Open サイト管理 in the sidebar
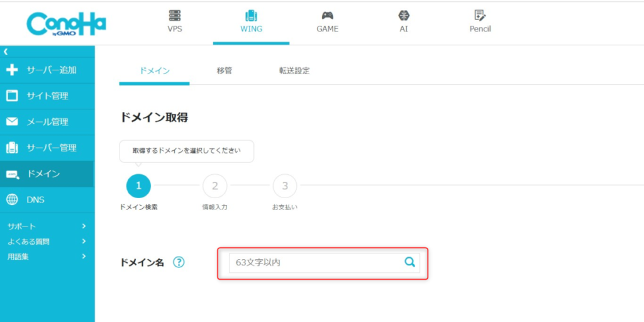The width and height of the screenshot is (644, 322). (48, 96)
